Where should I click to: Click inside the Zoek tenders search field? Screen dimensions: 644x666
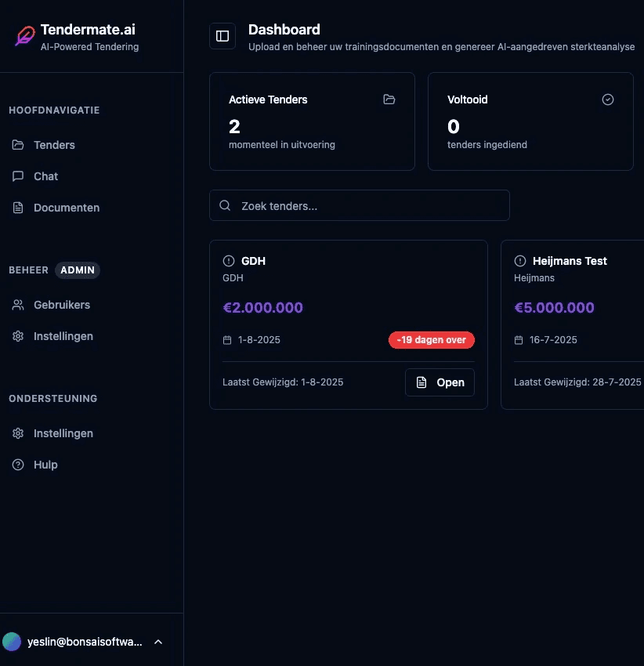coord(360,205)
